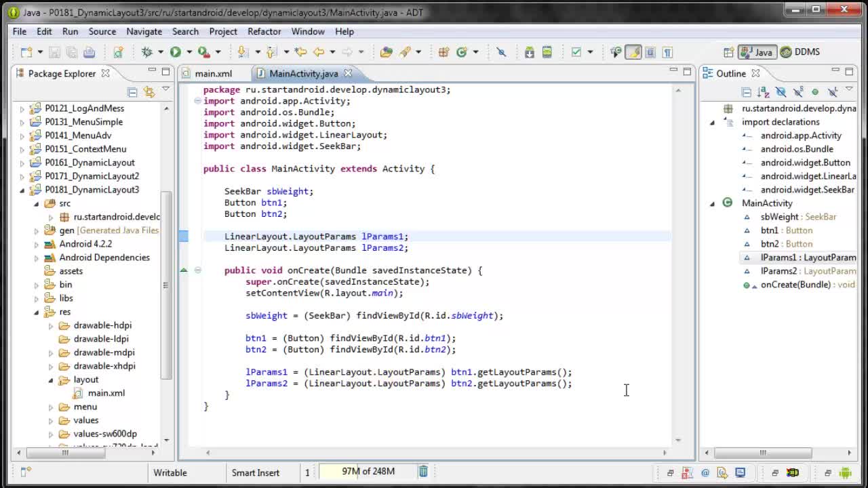Click the Open Perspective icon
Viewport: 868px width, 488px height.
click(728, 52)
